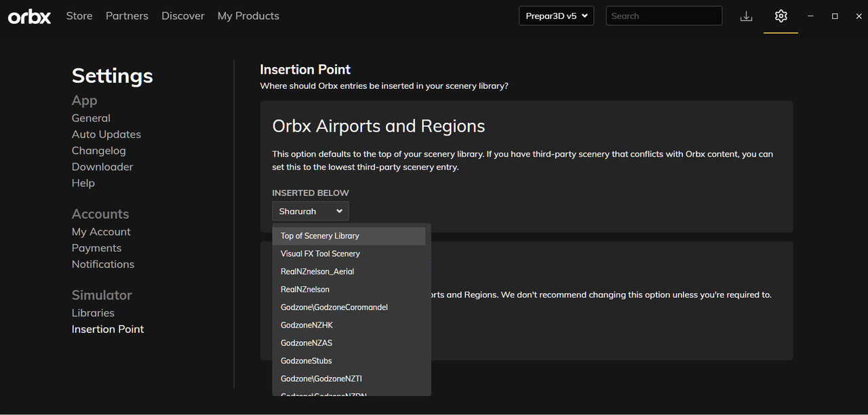Click into the Search field

663,16
